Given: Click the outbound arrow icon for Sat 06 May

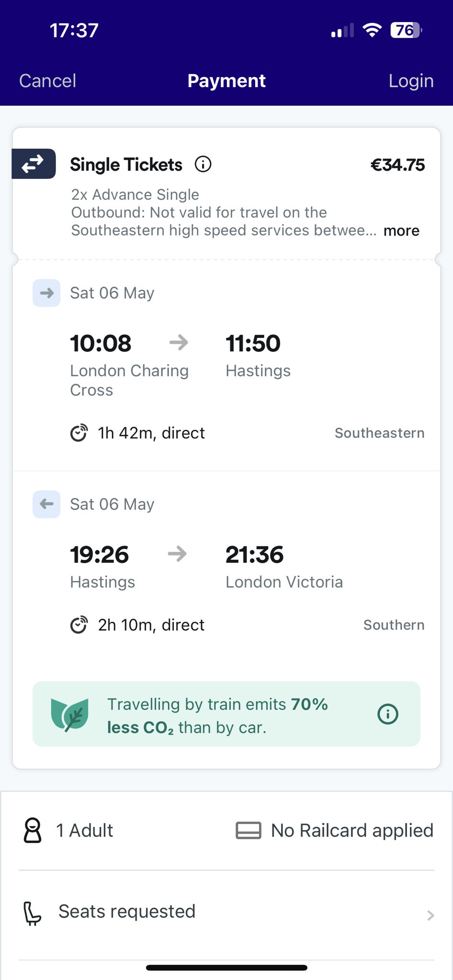Looking at the screenshot, I should (46, 293).
